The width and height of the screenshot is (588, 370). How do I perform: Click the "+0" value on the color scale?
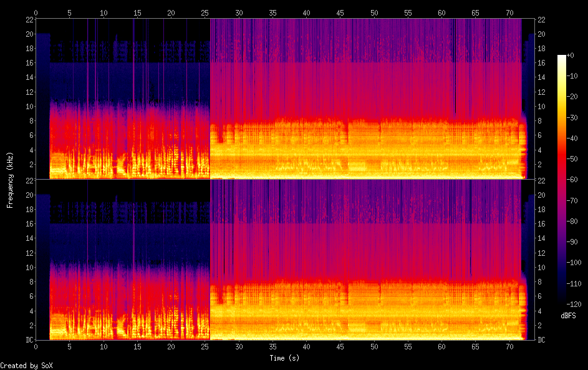click(571, 55)
